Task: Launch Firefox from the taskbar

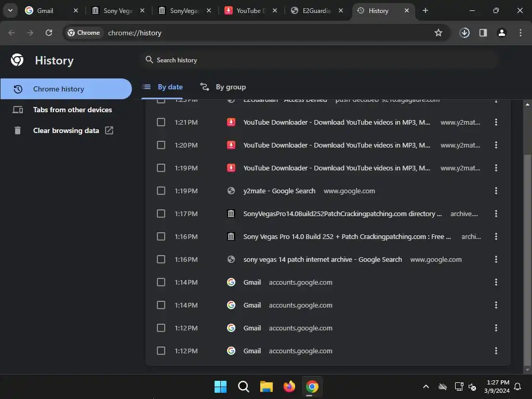Action: 289,387
